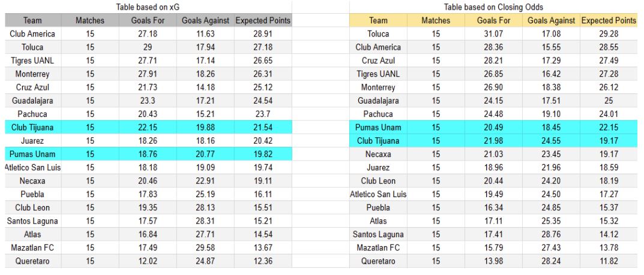Select Club America's expected points 28.91

[x=262, y=34]
